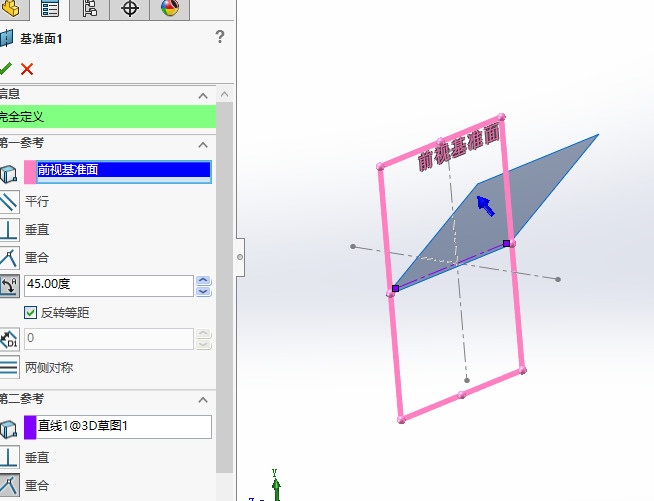
Task: Collapse the 信息 message section
Action: [x=203, y=95]
